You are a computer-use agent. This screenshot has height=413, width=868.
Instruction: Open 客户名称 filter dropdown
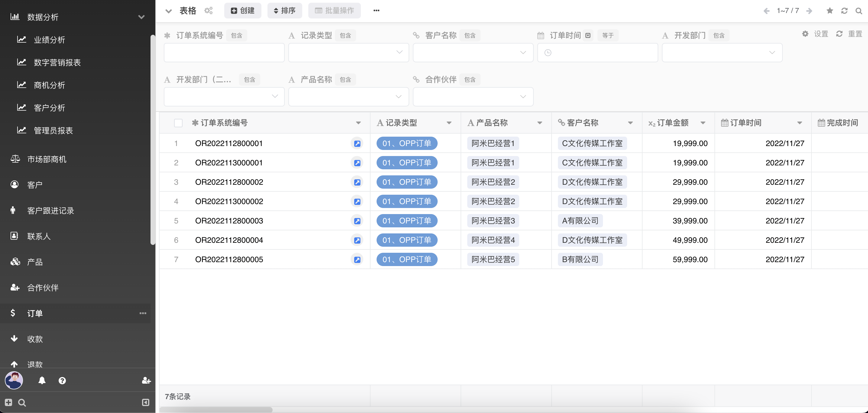point(473,53)
